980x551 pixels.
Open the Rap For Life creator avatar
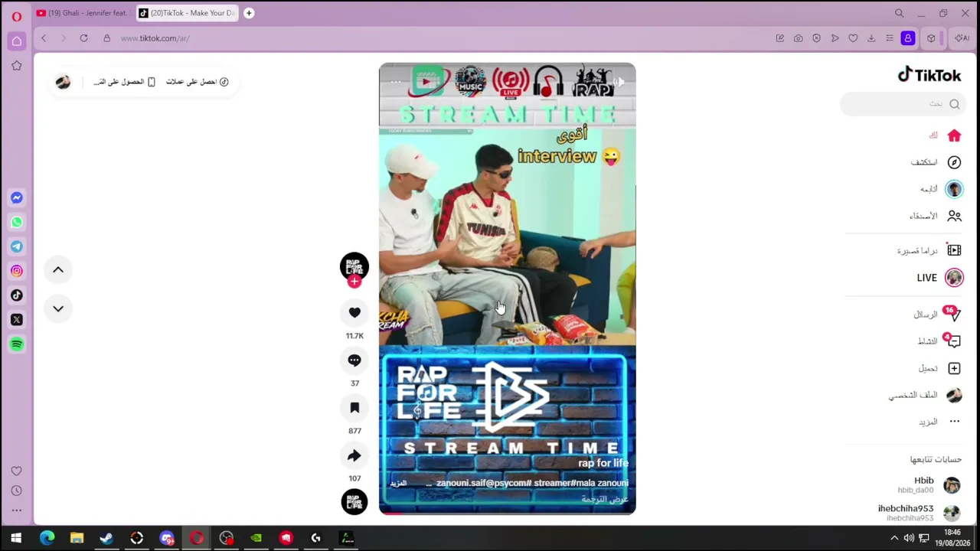[x=354, y=266]
